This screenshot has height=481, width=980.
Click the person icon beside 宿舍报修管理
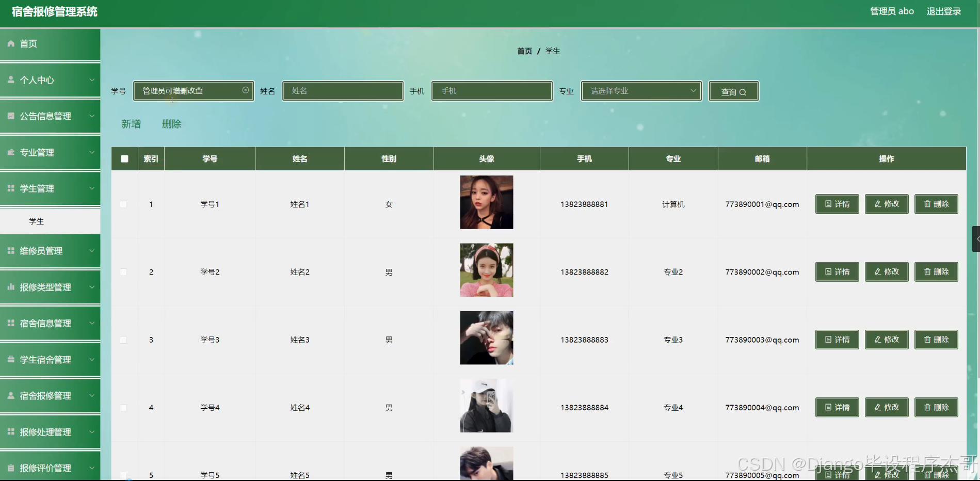11,395
